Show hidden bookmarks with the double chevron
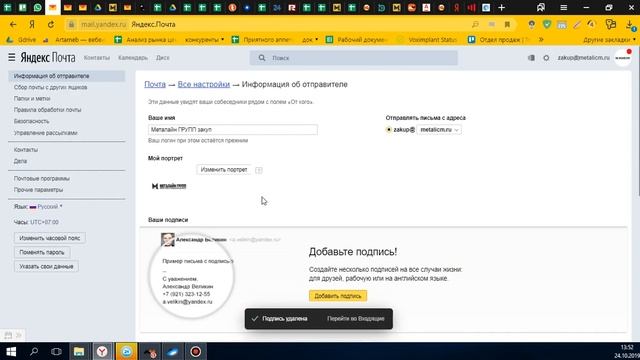The image size is (640, 360). 541,40
